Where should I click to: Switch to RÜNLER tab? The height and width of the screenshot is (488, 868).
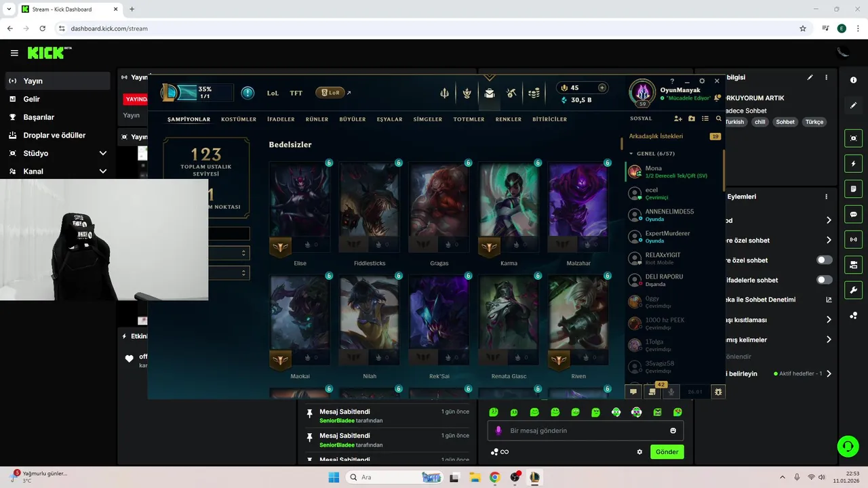pyautogui.click(x=317, y=119)
